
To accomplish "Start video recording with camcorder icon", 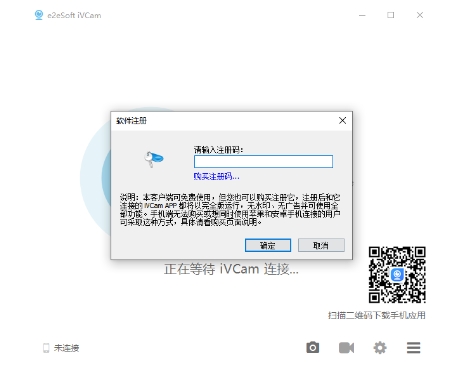I will (346, 348).
